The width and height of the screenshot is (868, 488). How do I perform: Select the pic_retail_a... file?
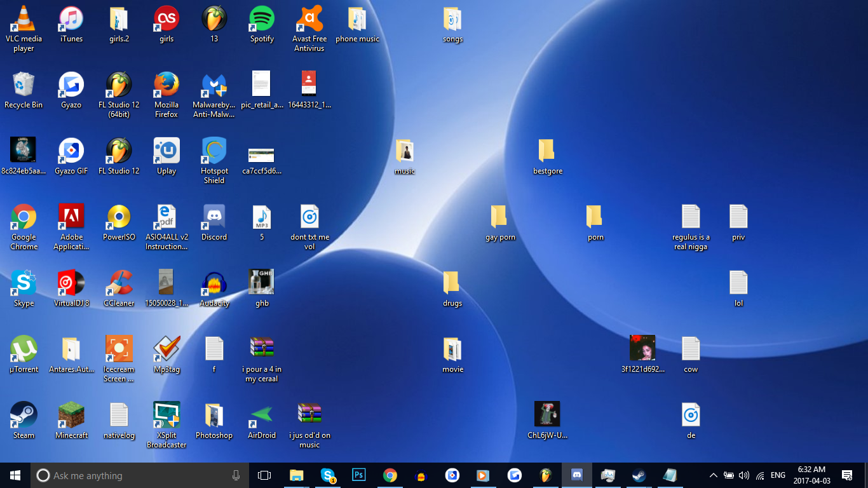tap(262, 90)
